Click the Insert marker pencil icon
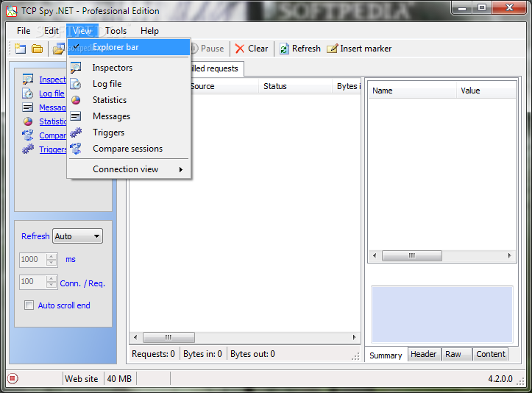The image size is (532, 393). 332,49
